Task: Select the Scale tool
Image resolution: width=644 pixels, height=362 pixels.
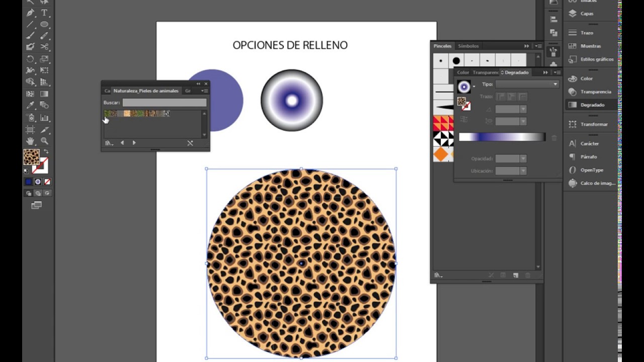Action: pyautogui.click(x=44, y=59)
